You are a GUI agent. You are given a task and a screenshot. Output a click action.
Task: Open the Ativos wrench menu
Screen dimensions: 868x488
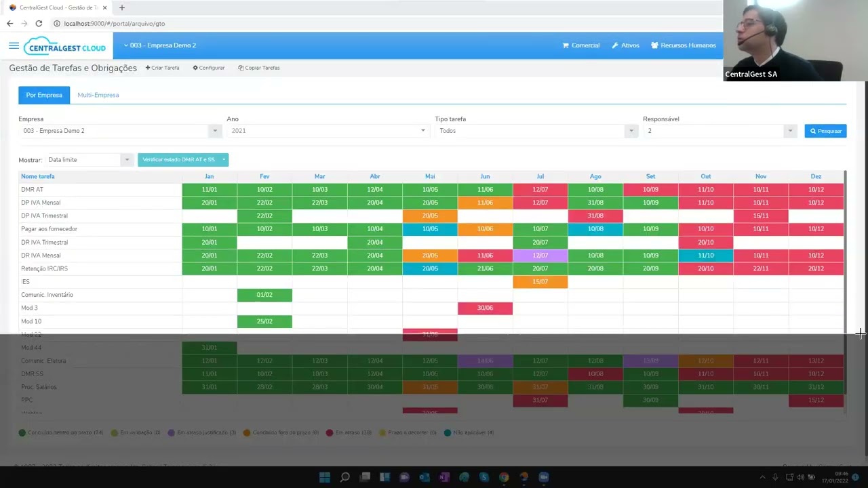pyautogui.click(x=625, y=45)
